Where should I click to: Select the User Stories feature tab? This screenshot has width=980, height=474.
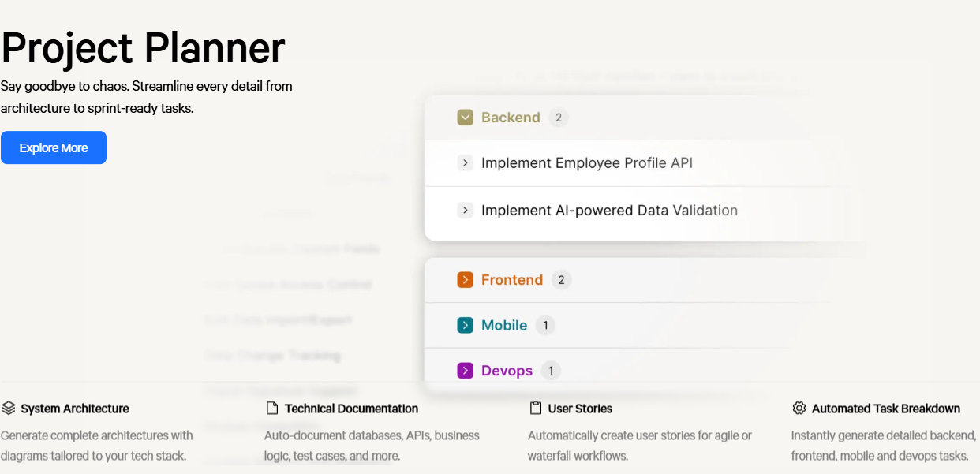coord(580,409)
